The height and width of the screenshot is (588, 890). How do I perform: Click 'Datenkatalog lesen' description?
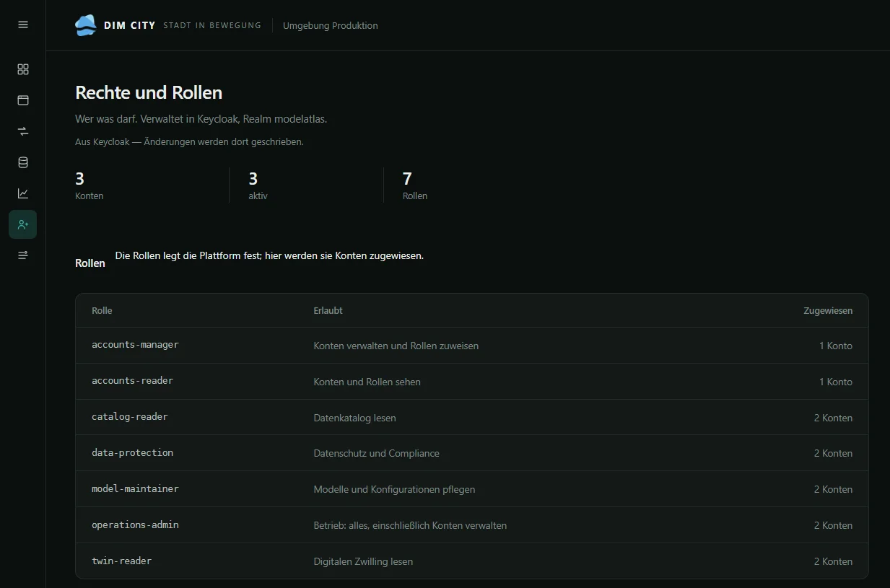[355, 418]
